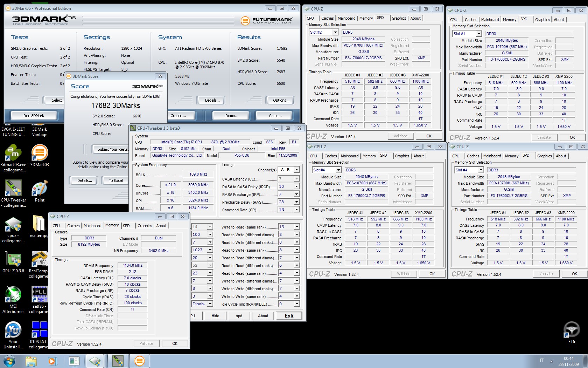Viewport: 588px width, 368px height.
Task: Launch GPU-Z.0.3.6 desktop icon
Action: pyautogui.click(x=13, y=262)
